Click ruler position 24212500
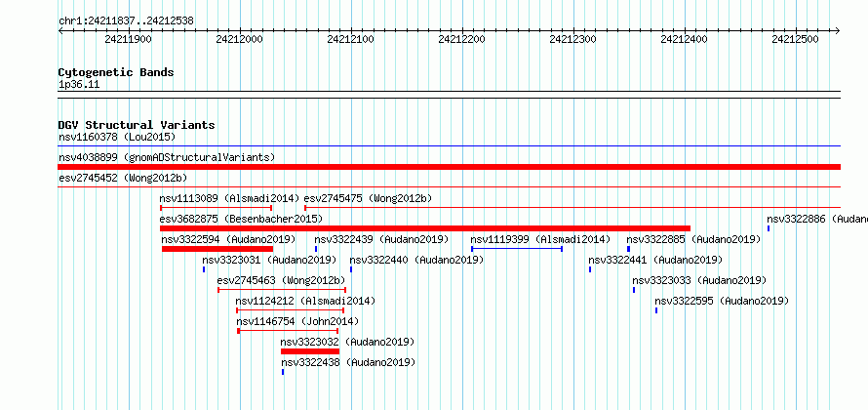Viewport: 868px width, 410px height. click(795, 39)
